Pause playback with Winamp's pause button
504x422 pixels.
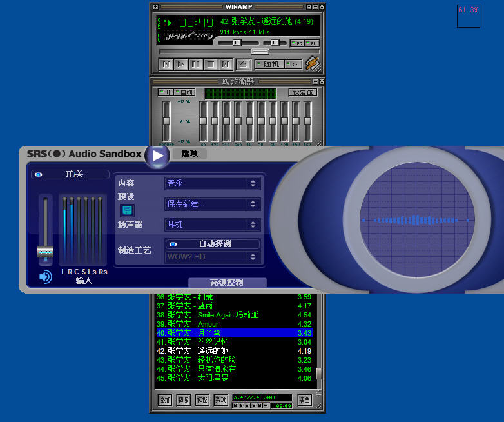pyautogui.click(x=196, y=65)
